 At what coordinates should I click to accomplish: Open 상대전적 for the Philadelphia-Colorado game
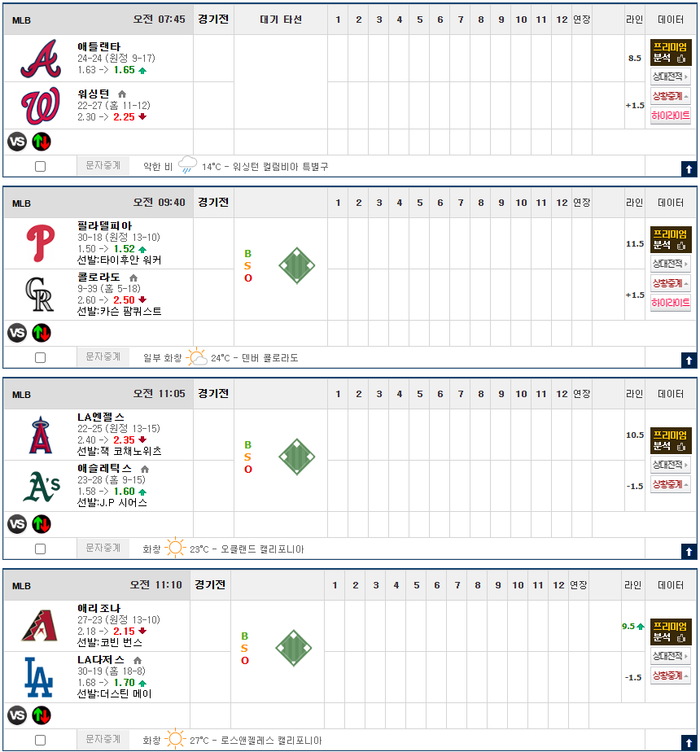pos(671,264)
